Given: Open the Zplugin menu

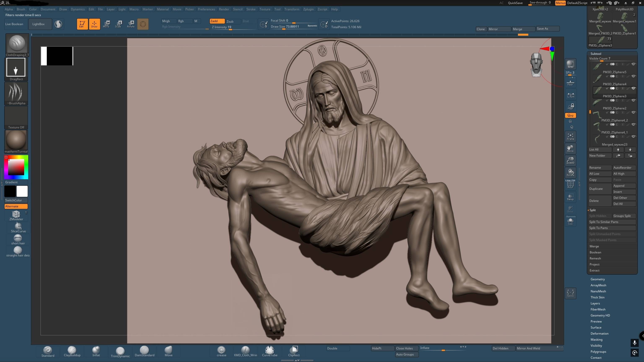Looking at the screenshot, I should click(x=308, y=9).
